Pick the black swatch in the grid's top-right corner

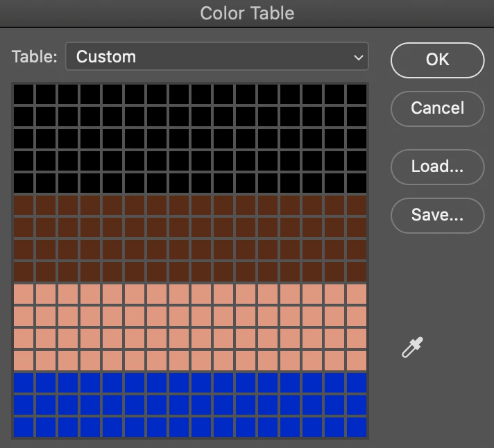(357, 94)
